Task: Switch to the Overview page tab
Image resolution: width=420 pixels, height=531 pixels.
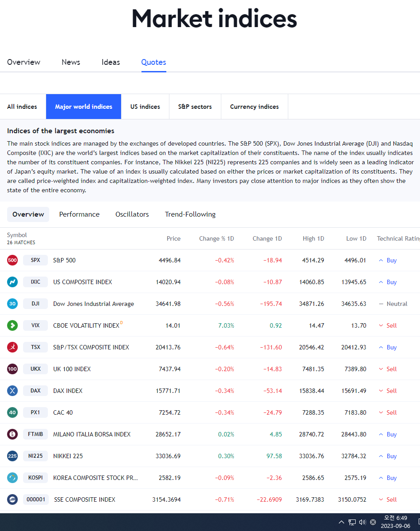Action: tap(24, 62)
